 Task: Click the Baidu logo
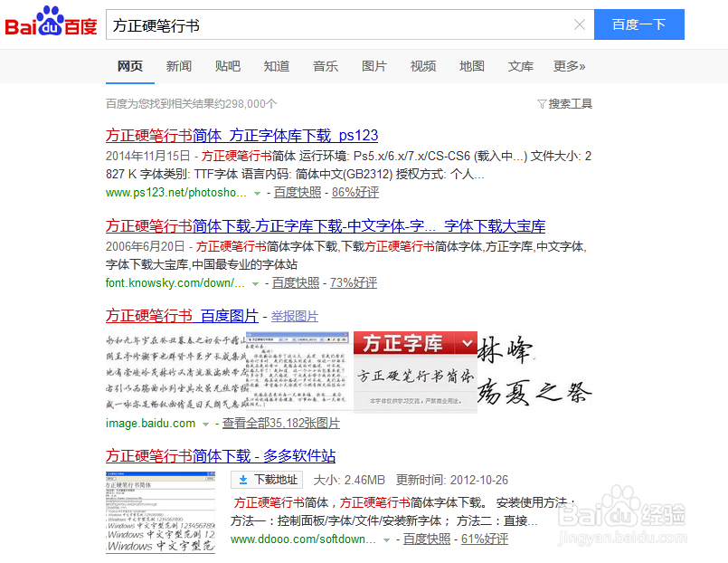point(51,22)
